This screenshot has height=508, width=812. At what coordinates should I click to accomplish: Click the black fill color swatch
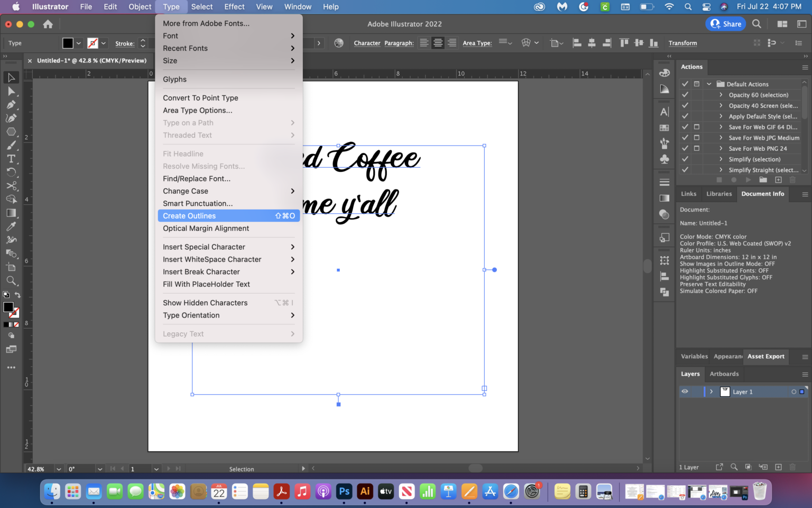pos(8,307)
